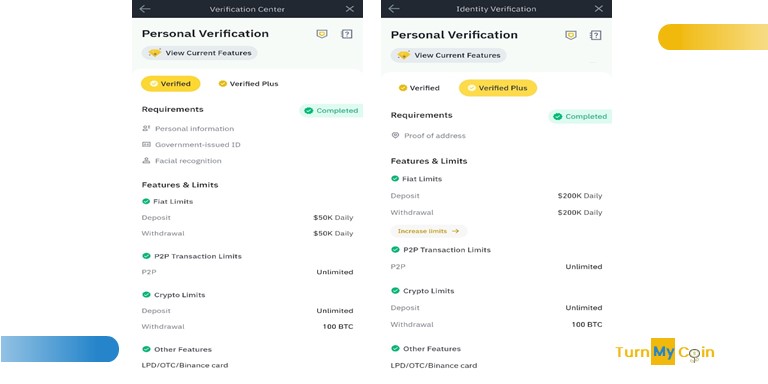Click Crypto Limits checkmark in Verification Center
The width and height of the screenshot is (768, 384).
pyautogui.click(x=146, y=294)
